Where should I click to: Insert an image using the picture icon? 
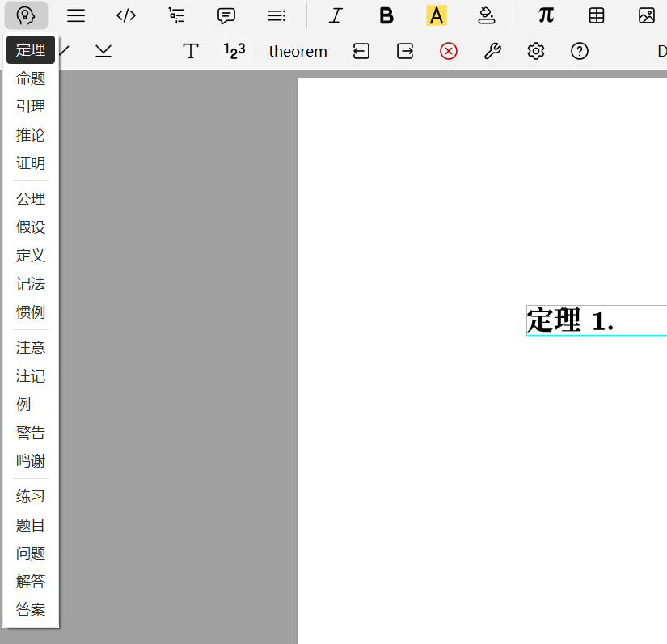point(647,15)
